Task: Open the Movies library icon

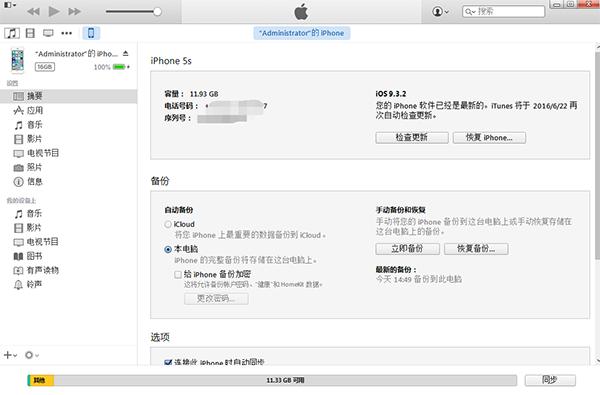Action: 30,33
